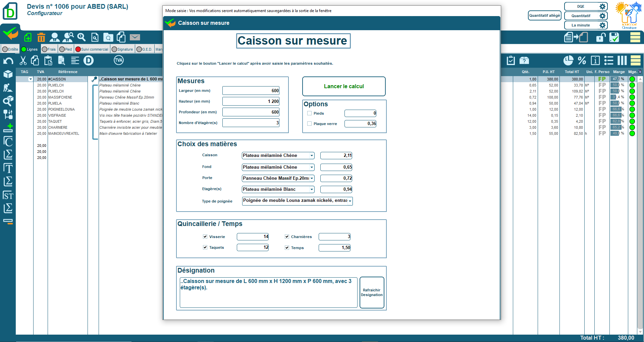Click the orange trash delete icon
Image resolution: width=644 pixels, height=342 pixels.
pos(41,37)
